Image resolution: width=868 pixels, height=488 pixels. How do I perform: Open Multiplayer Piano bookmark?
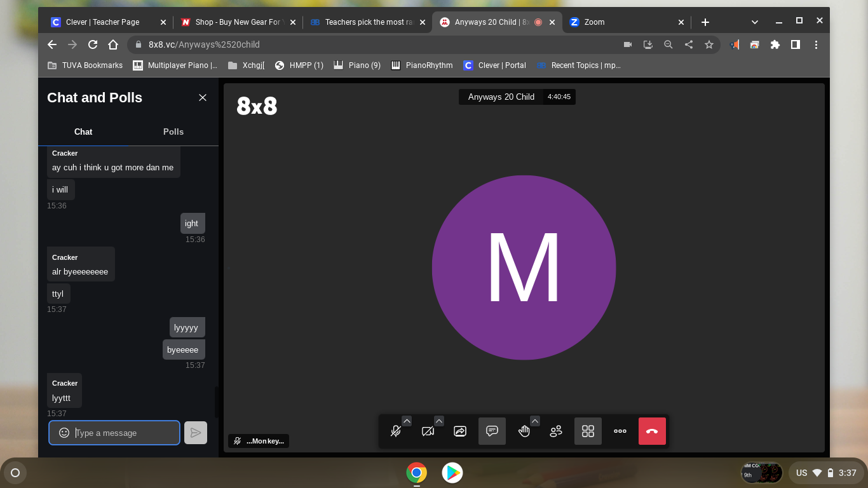click(x=175, y=65)
